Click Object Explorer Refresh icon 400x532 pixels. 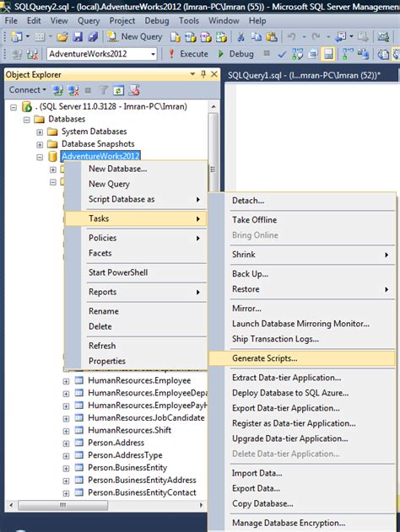coord(118,90)
